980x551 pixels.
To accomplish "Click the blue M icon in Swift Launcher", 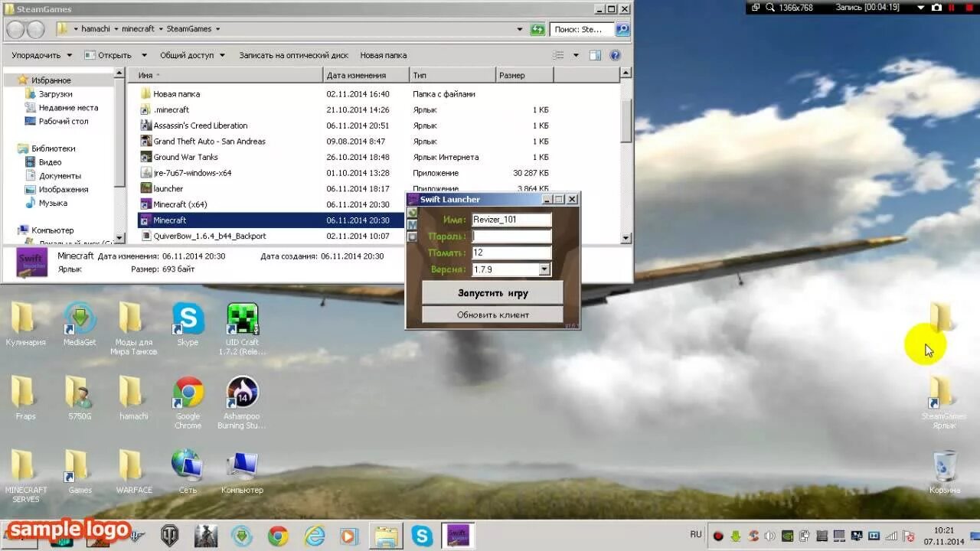I will click(x=412, y=224).
